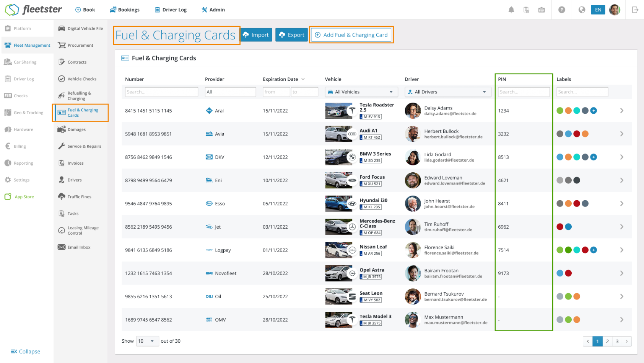Viewport: 644px width, 363px height.
Task: Click the help question mark icon
Action: point(562,10)
